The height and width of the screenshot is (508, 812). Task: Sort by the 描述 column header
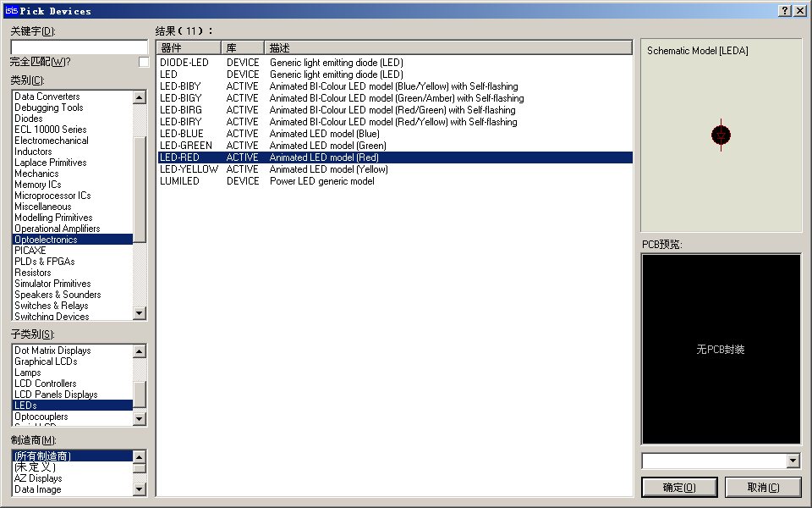(448, 47)
